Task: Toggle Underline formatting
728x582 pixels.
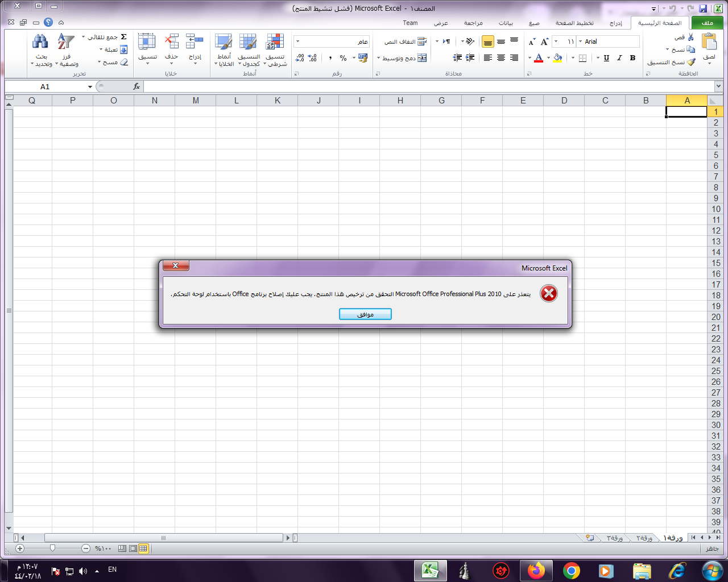Action: (606, 58)
